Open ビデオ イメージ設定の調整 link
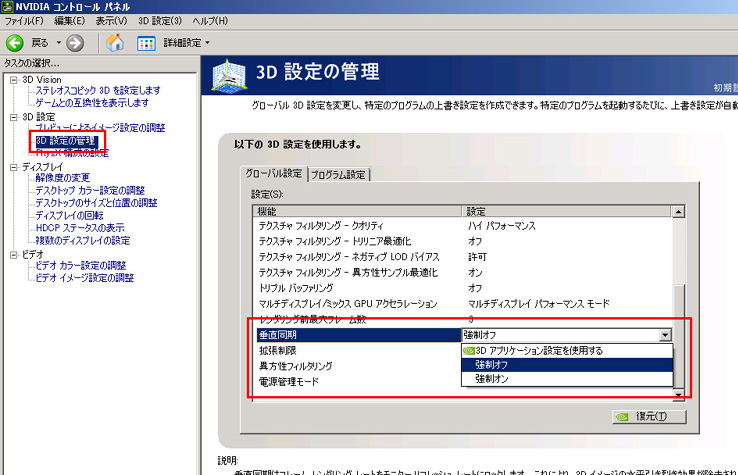 pyautogui.click(x=85, y=278)
